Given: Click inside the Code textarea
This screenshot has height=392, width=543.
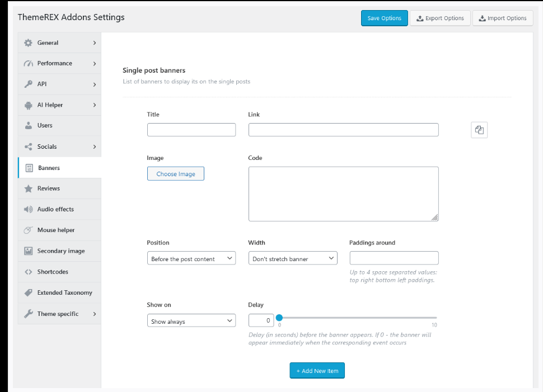Looking at the screenshot, I should point(344,194).
